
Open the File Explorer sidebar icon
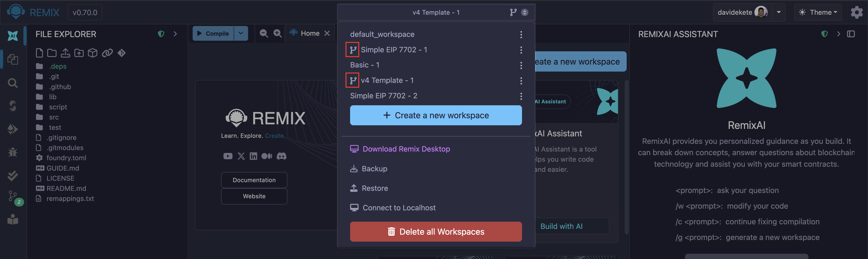(13, 59)
